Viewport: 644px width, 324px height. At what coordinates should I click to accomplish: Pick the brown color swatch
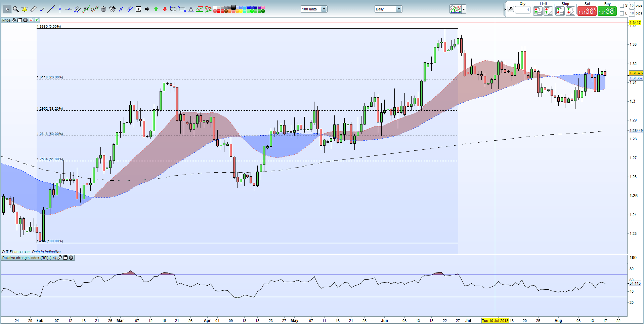[x=226, y=11]
